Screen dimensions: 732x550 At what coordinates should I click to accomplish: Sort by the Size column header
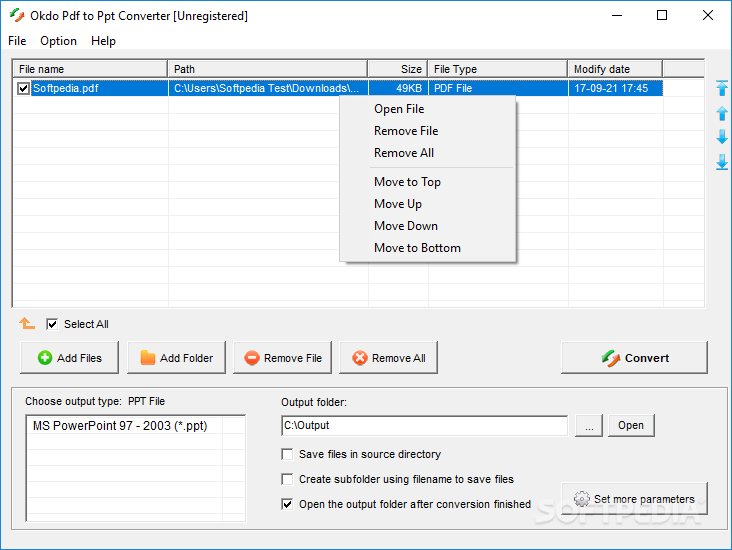point(398,69)
